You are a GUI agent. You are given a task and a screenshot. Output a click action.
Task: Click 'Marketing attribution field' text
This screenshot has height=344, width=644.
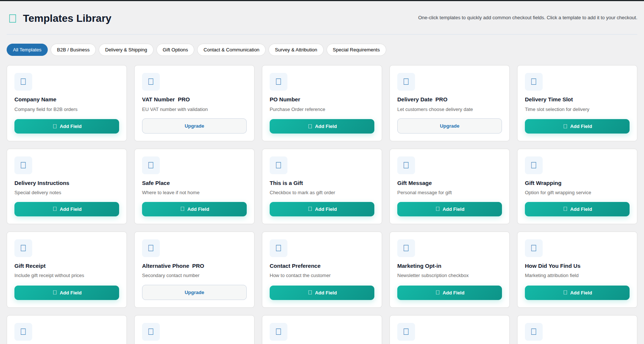pos(552,276)
